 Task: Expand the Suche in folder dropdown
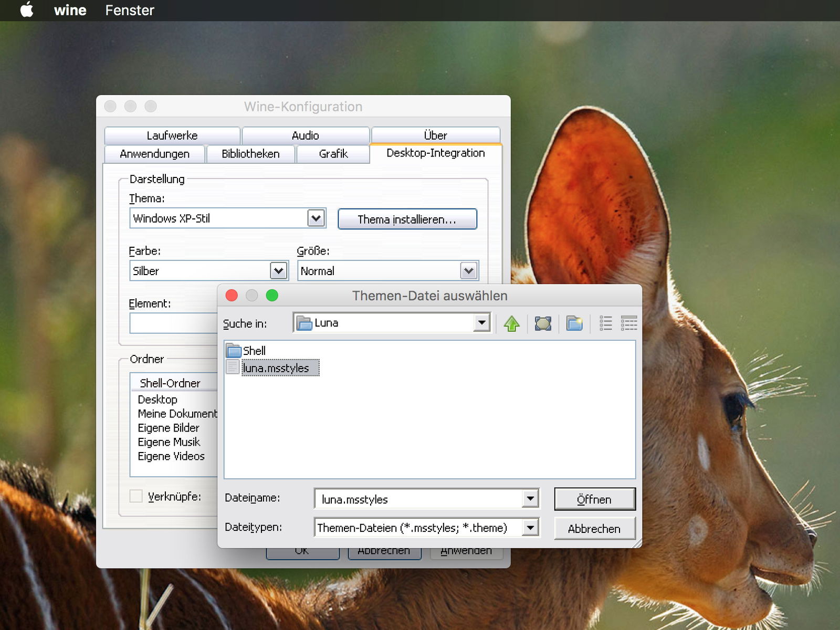click(481, 322)
